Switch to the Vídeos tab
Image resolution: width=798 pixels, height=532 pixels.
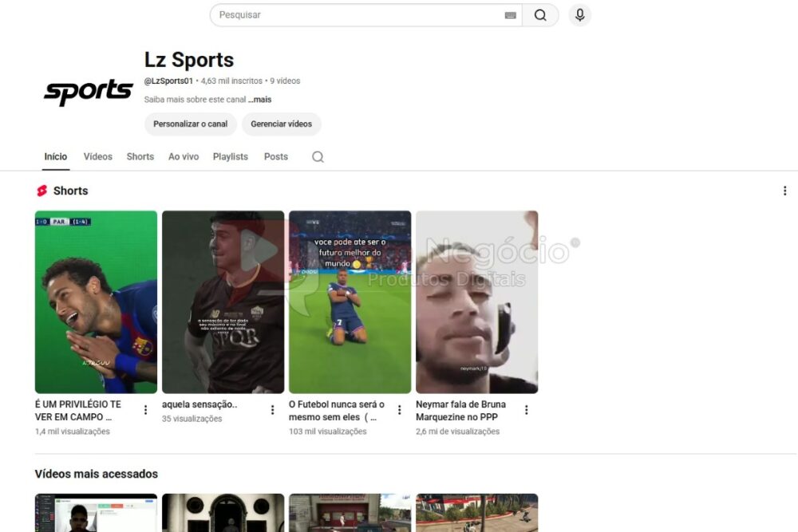coord(97,156)
